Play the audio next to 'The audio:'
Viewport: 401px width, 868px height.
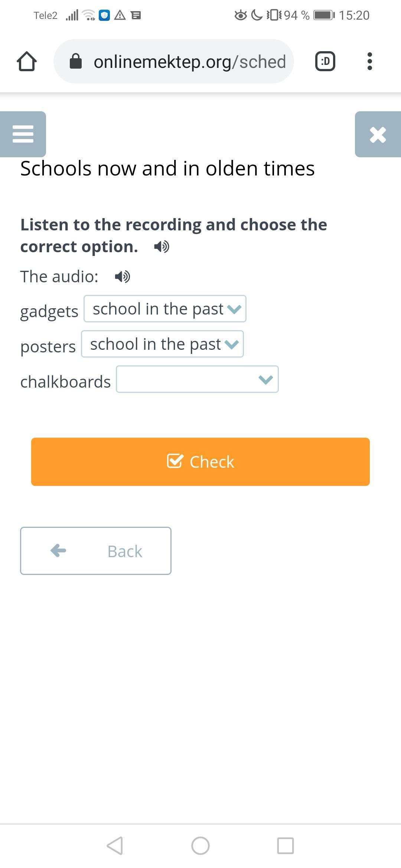[123, 276]
